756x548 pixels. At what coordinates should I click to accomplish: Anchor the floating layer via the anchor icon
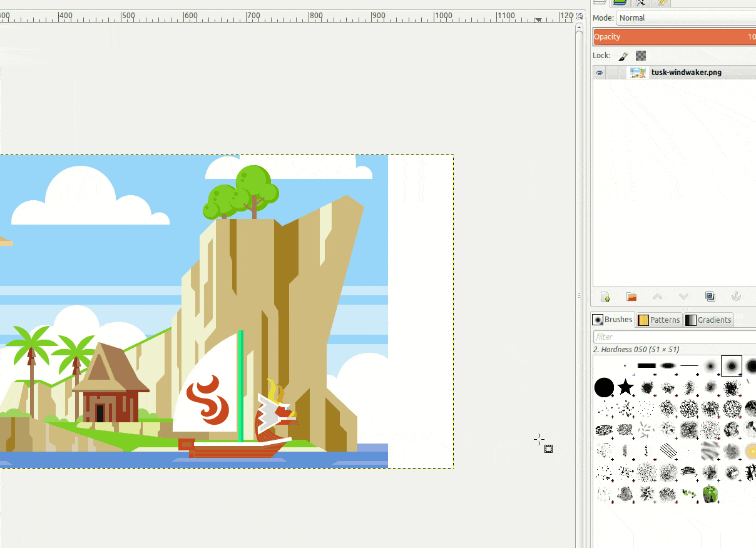[737, 297]
